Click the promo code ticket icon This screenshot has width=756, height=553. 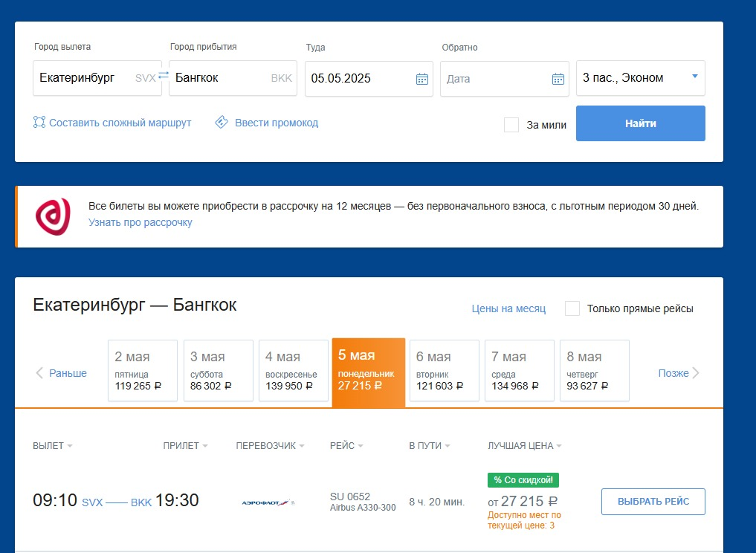(x=222, y=123)
